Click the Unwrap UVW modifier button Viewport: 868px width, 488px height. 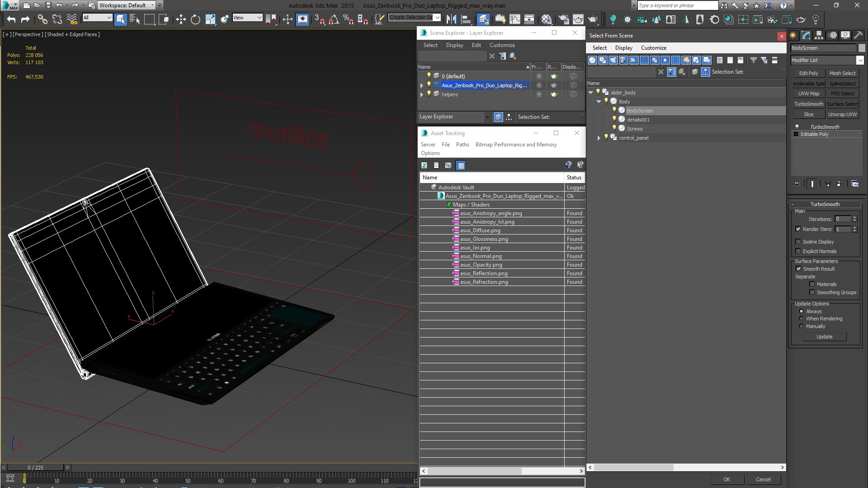(x=842, y=114)
